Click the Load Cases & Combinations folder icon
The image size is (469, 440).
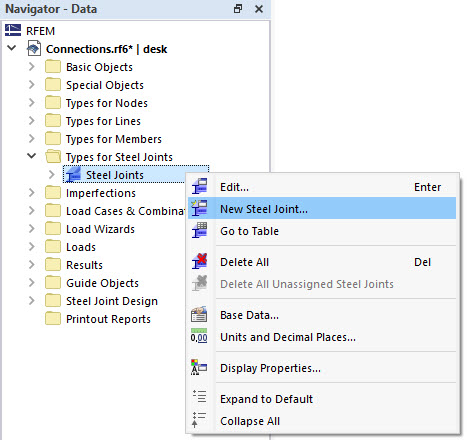coord(53,211)
